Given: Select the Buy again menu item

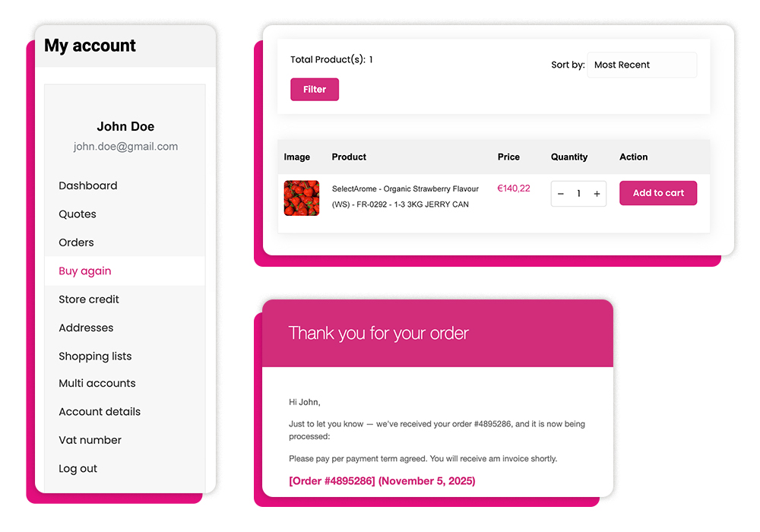Looking at the screenshot, I should (85, 271).
